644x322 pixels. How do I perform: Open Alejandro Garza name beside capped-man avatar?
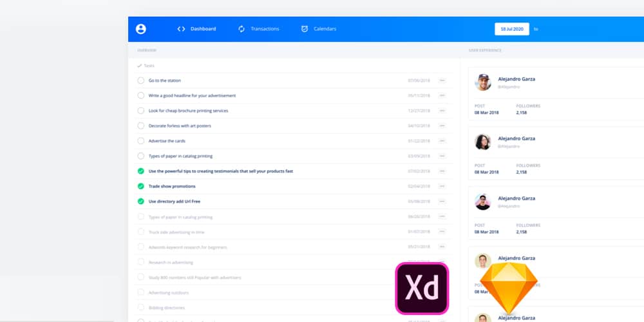click(x=516, y=79)
